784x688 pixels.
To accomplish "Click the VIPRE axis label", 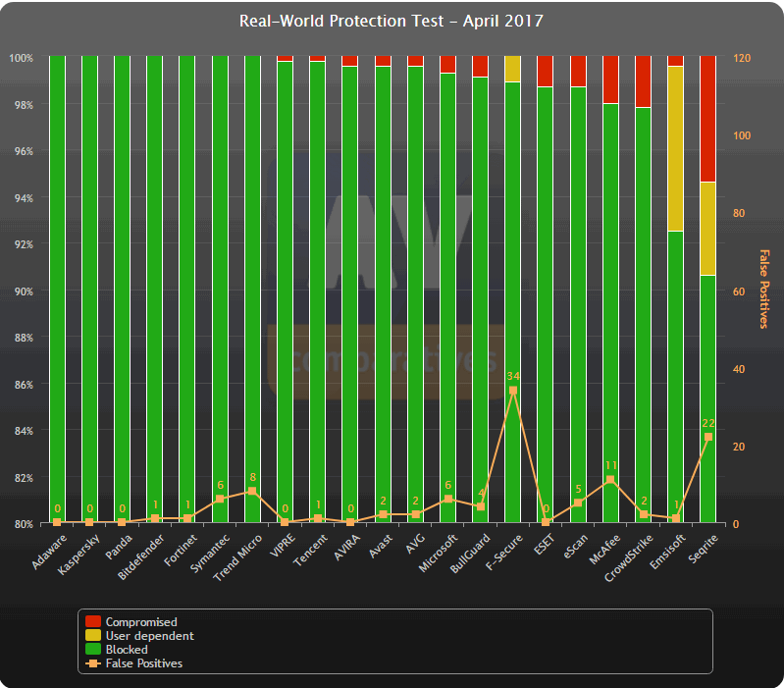I will pyautogui.click(x=283, y=546).
